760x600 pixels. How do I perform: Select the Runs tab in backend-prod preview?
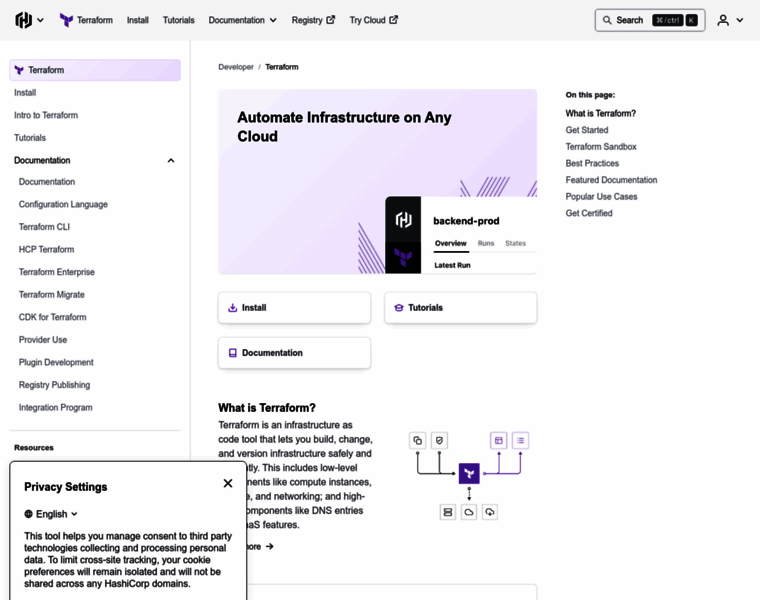click(486, 243)
